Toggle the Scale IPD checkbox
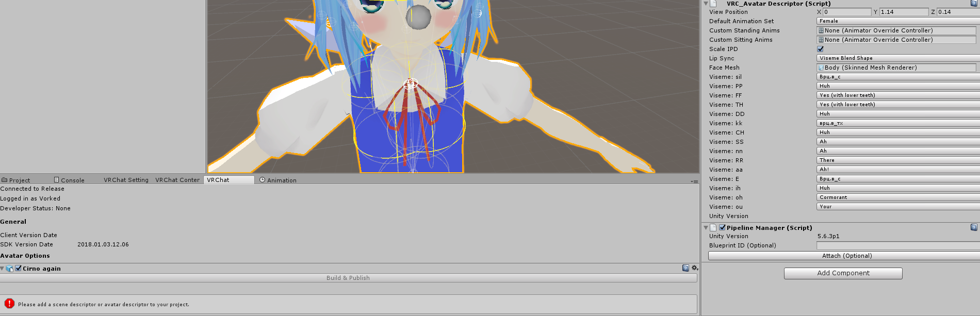This screenshot has height=316, width=980. (x=820, y=49)
